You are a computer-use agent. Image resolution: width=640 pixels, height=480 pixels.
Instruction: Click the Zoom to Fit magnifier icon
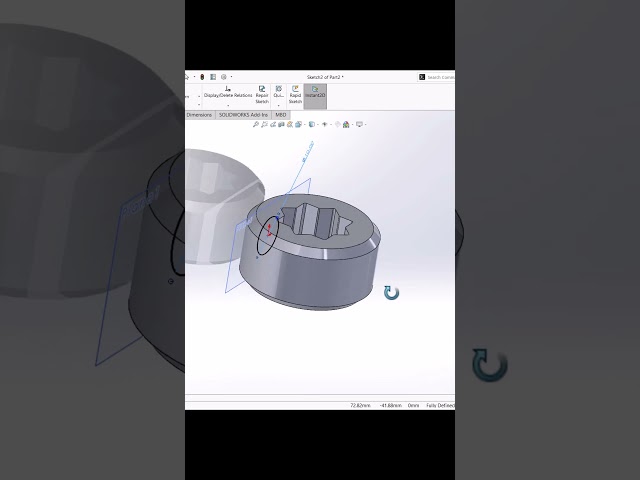[x=256, y=124]
